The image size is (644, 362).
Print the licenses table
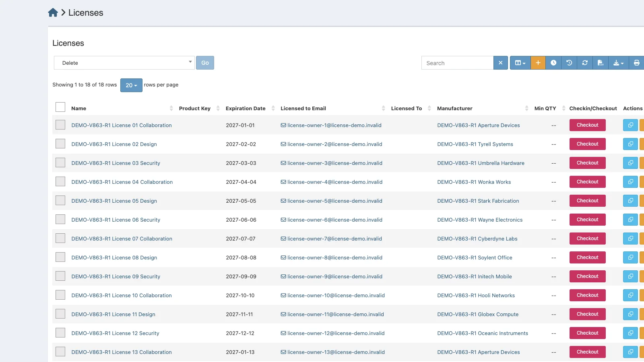(x=636, y=63)
